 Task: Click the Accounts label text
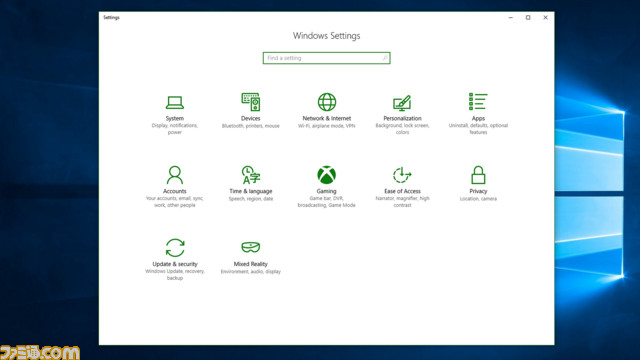coord(175,191)
